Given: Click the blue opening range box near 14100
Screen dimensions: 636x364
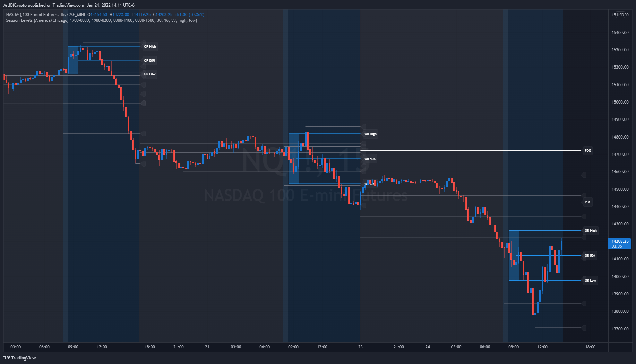Looking at the screenshot, I should point(514,255).
